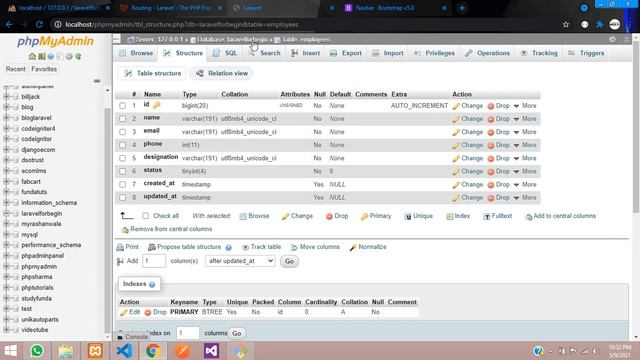The width and height of the screenshot is (640, 360).
Task: Expand the mysql database node
Action: [6, 235]
